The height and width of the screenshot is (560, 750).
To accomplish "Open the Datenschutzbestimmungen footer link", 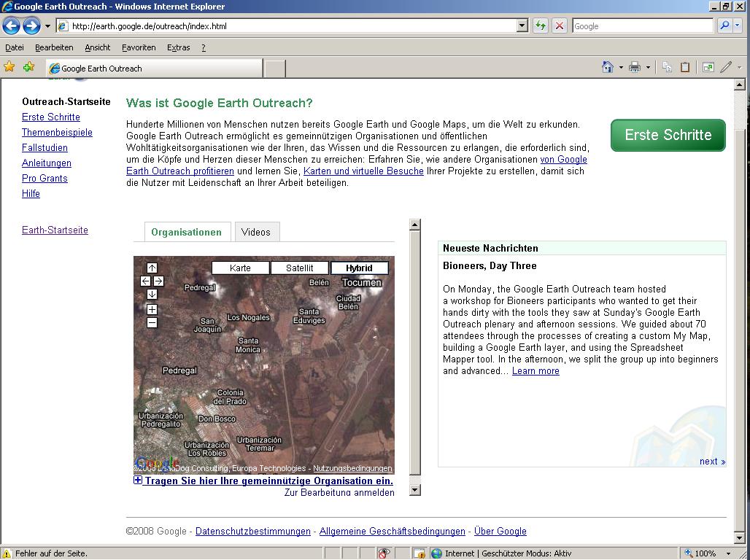I will 253,532.
